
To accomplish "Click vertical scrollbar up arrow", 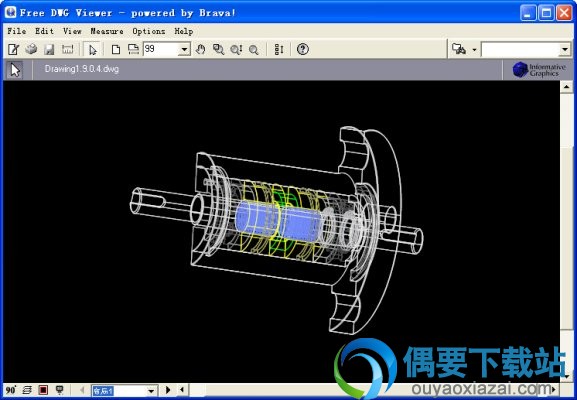I will click(x=566, y=87).
